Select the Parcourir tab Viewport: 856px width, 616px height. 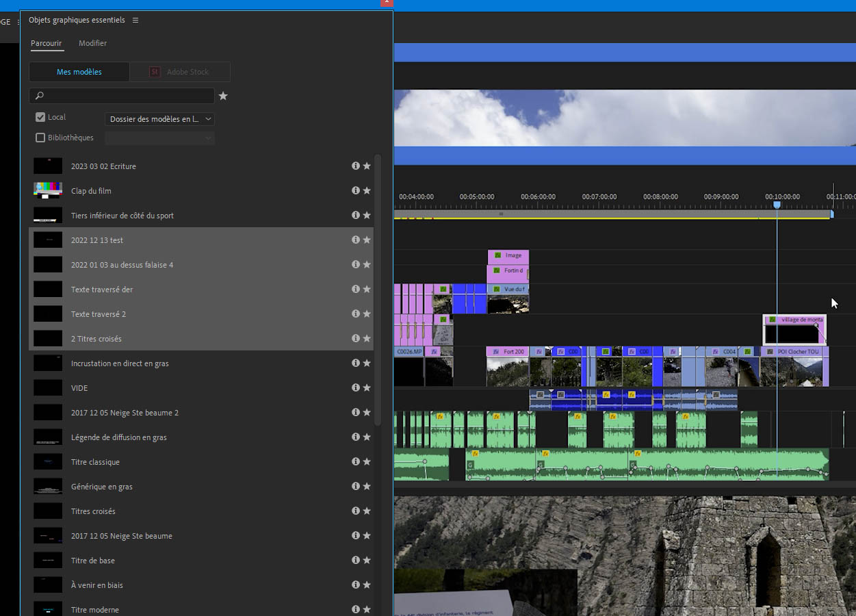46,43
